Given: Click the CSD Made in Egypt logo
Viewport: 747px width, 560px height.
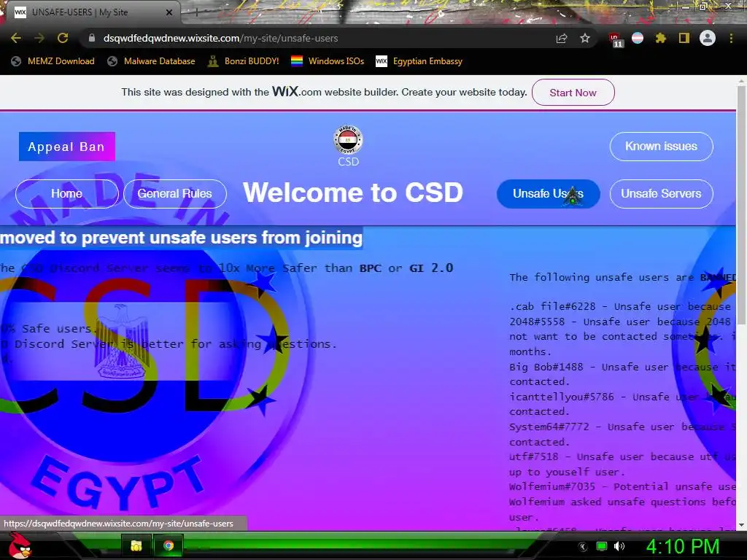Looking at the screenshot, I should click(348, 139).
